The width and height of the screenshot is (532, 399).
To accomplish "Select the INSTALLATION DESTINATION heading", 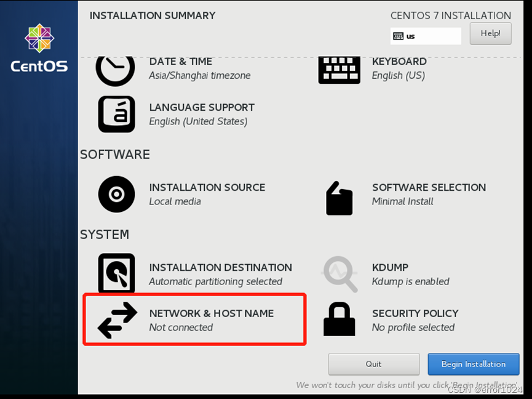I will (x=221, y=268).
